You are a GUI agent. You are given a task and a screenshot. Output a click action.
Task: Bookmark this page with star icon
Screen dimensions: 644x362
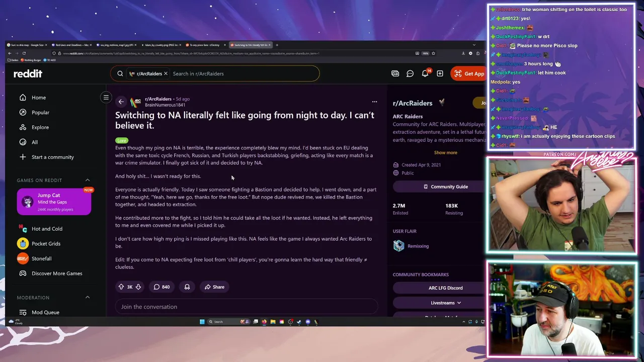433,53
